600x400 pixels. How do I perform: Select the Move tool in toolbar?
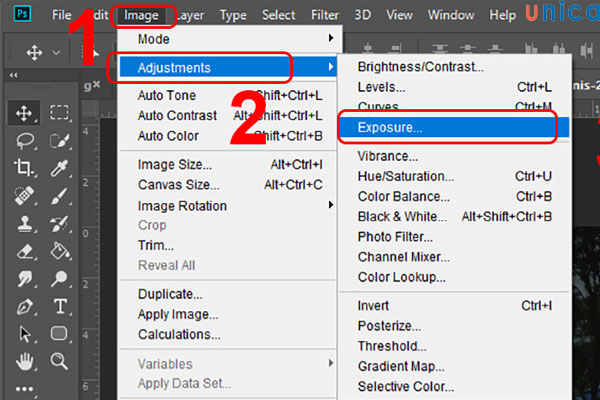coord(23,113)
